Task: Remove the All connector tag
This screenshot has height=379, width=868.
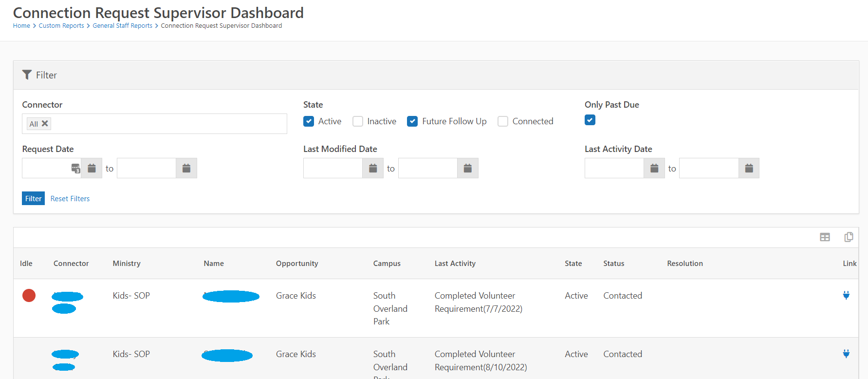Action: click(x=45, y=123)
